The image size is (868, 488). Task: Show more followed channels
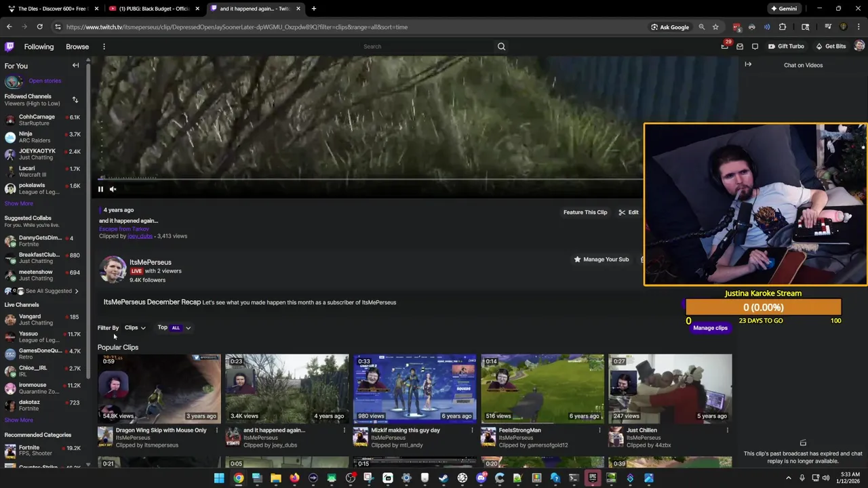coord(18,203)
